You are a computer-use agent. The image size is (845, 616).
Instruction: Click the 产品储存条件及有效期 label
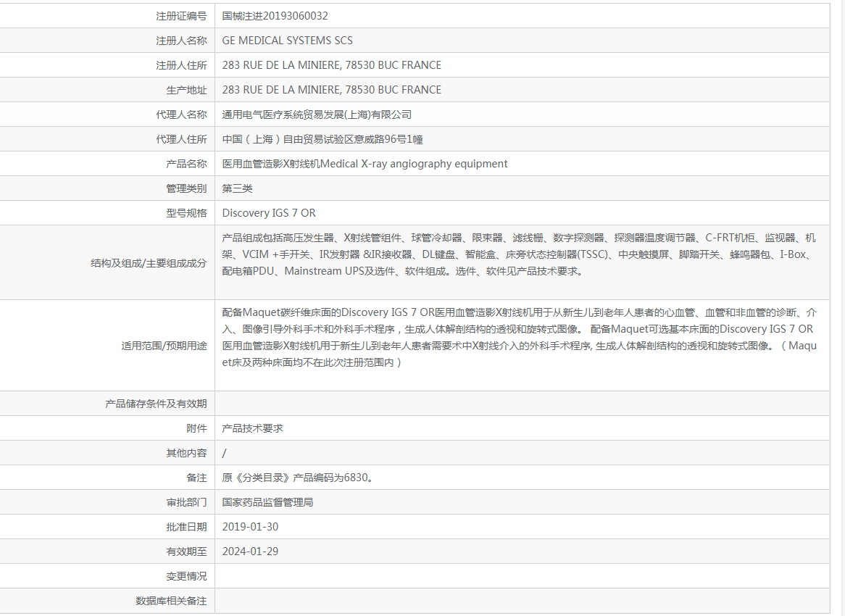coord(156,404)
